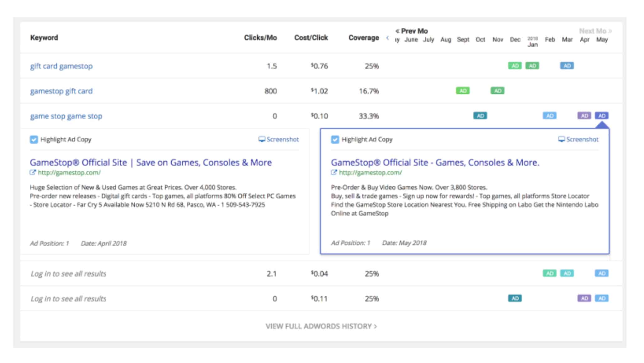The image size is (644, 363).
Task: Select the 2.1 clicks/mo value
Action: 272,273
